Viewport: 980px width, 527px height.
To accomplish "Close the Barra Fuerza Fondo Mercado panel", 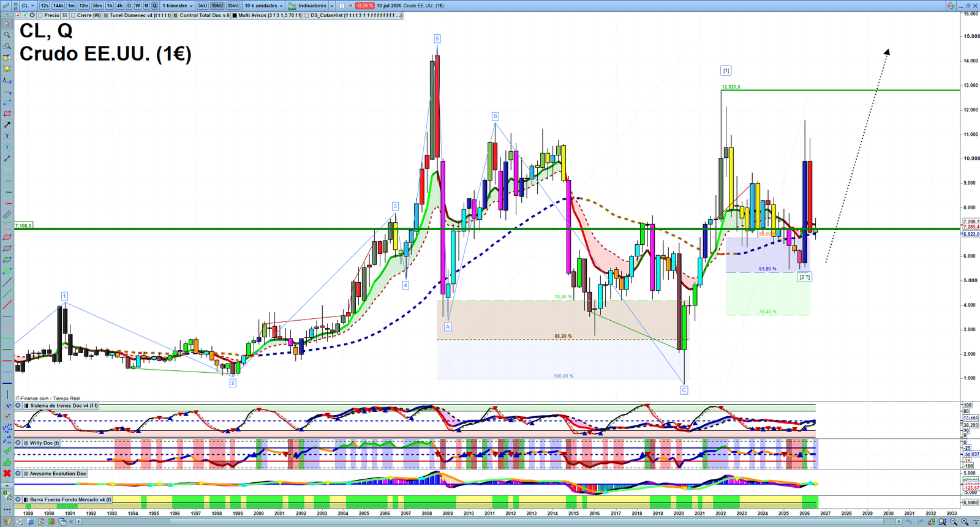I will pyautogui.click(x=18, y=499).
